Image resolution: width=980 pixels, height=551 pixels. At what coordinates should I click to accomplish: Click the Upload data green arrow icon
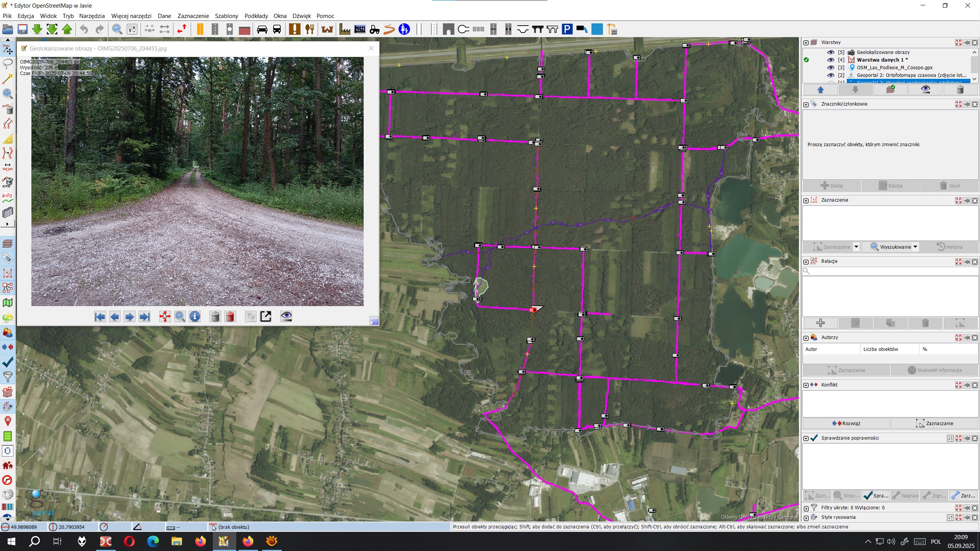67,29
